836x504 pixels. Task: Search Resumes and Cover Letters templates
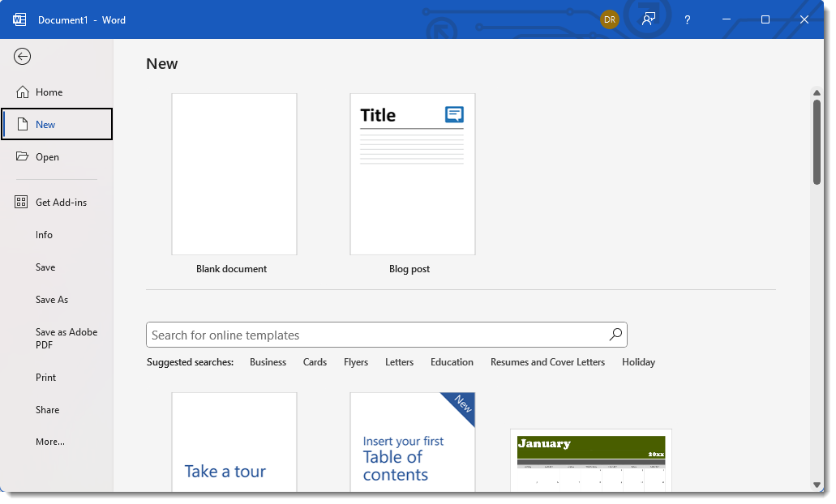tap(547, 362)
